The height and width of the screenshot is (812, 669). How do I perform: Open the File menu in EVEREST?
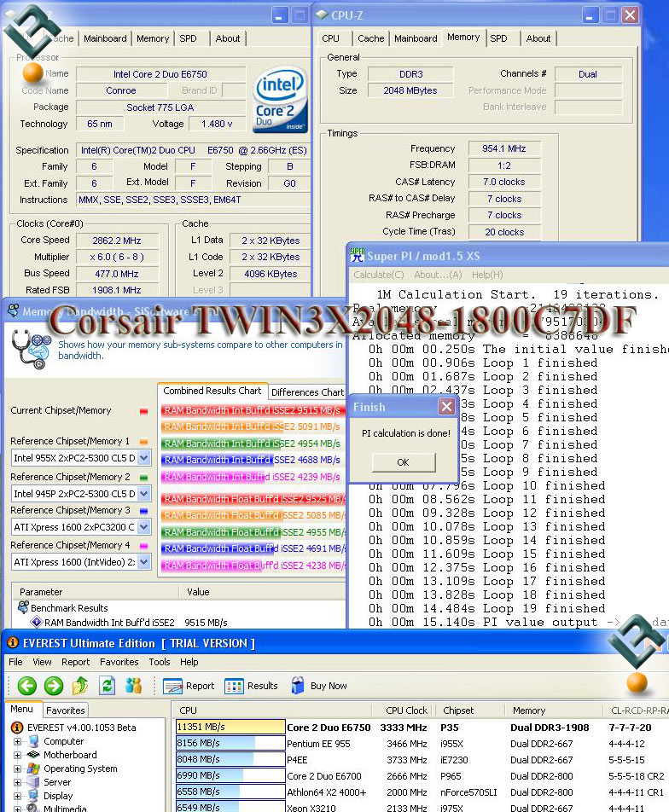coord(15,662)
